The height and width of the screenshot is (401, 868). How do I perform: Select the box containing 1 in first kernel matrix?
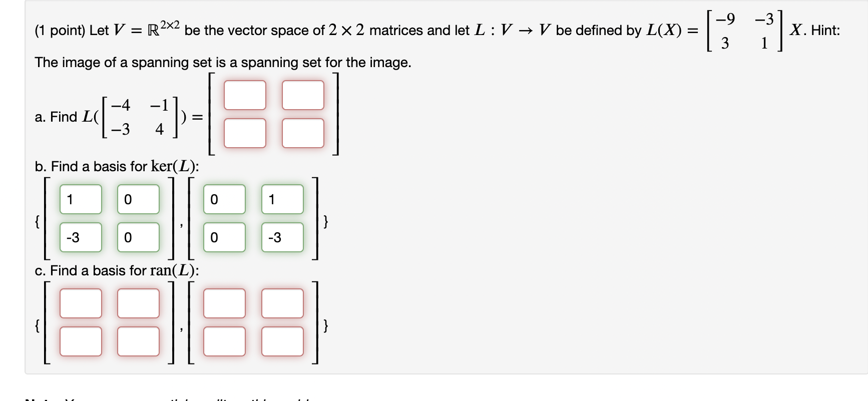click(x=80, y=199)
